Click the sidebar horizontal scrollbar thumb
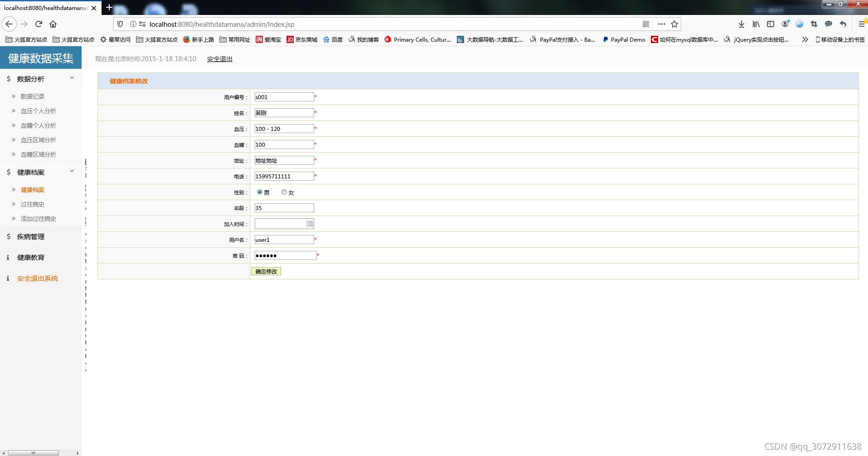The image size is (868, 456). click(33, 453)
